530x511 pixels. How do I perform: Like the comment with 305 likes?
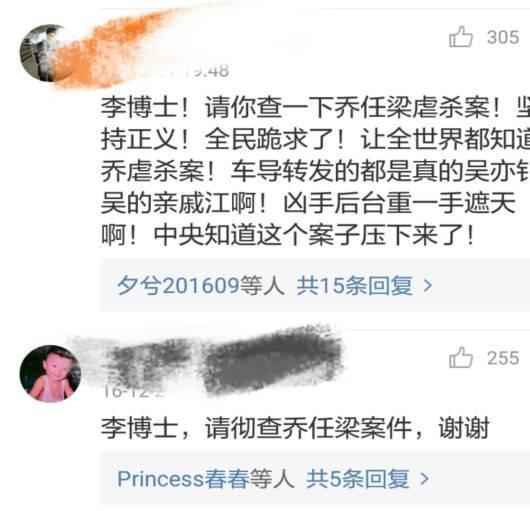[461, 37]
